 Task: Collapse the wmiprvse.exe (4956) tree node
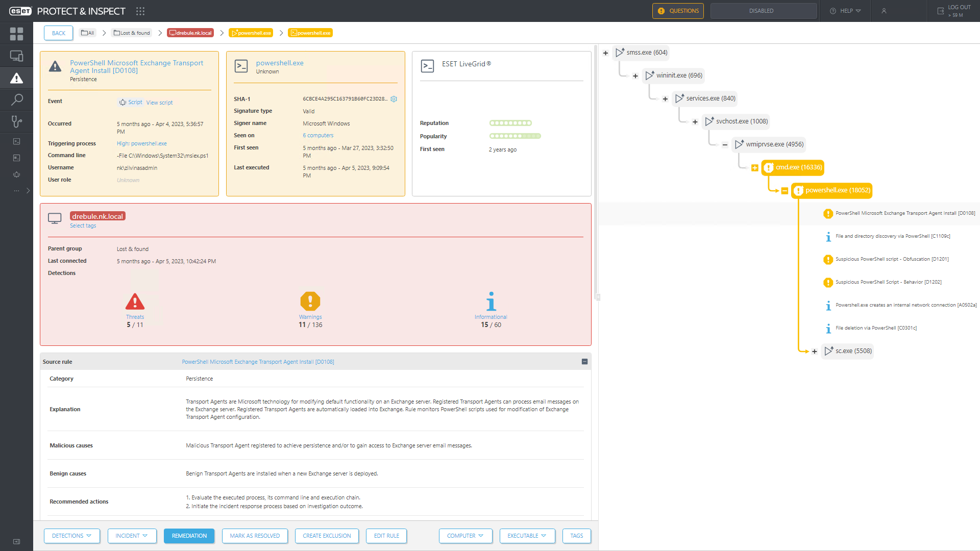click(725, 145)
